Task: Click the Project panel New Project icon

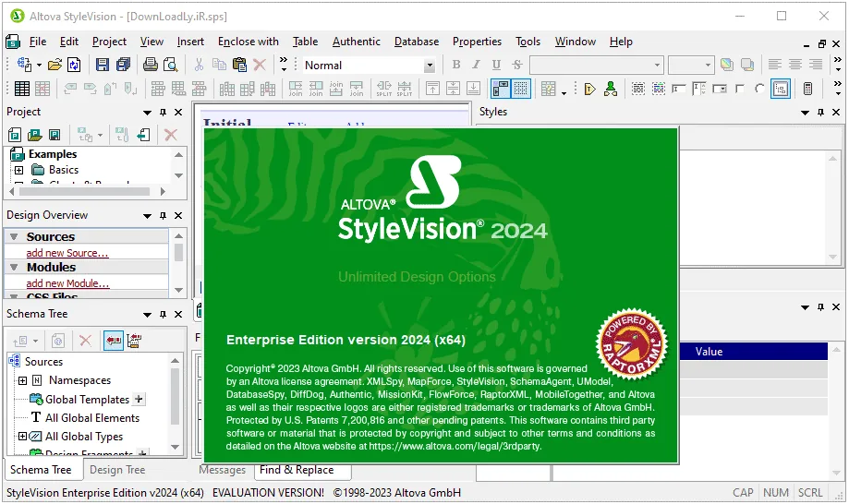Action: pyautogui.click(x=15, y=135)
